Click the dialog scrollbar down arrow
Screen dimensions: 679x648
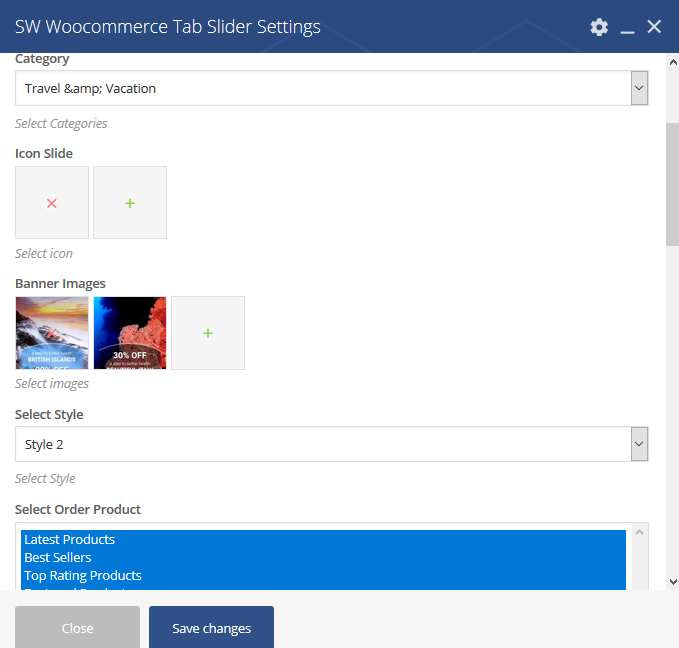(x=673, y=582)
